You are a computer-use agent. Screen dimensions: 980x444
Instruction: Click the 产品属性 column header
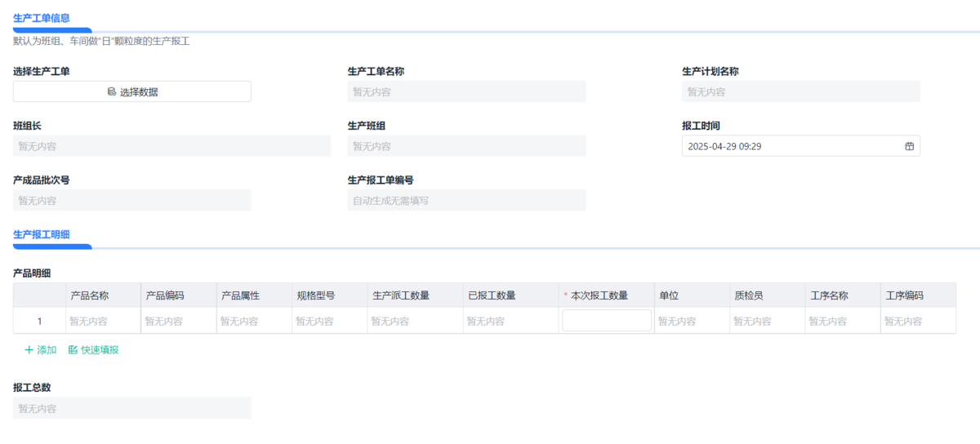click(253, 295)
